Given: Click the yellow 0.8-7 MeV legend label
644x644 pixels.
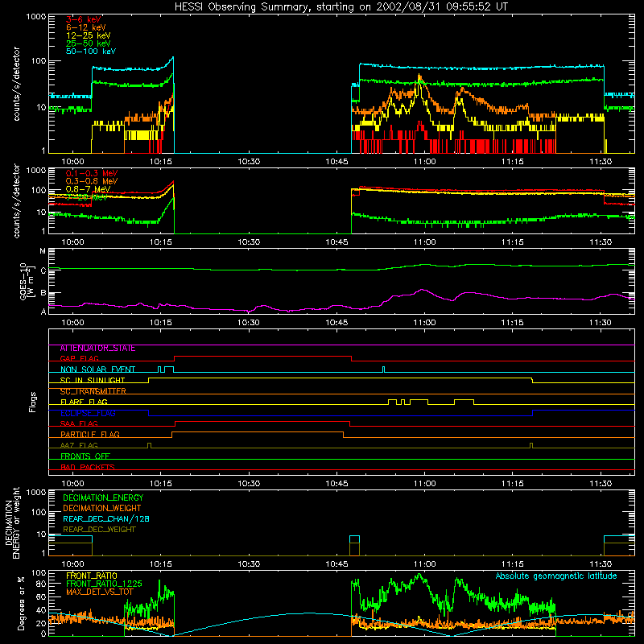Looking at the screenshot, I should coord(89,189).
